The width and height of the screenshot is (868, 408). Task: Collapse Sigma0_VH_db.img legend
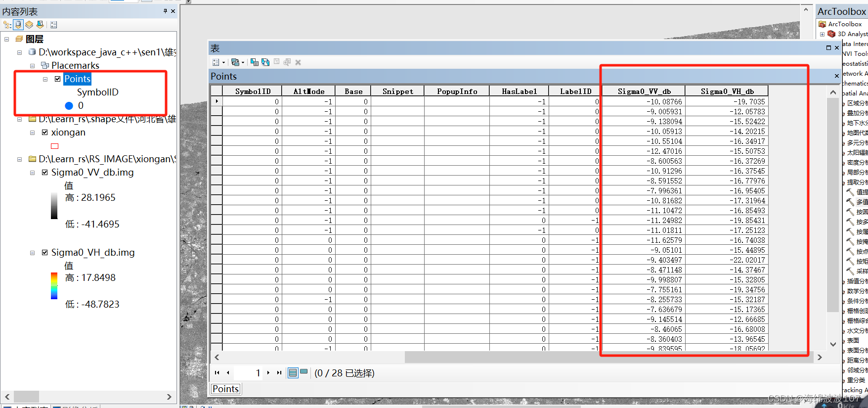coord(32,253)
